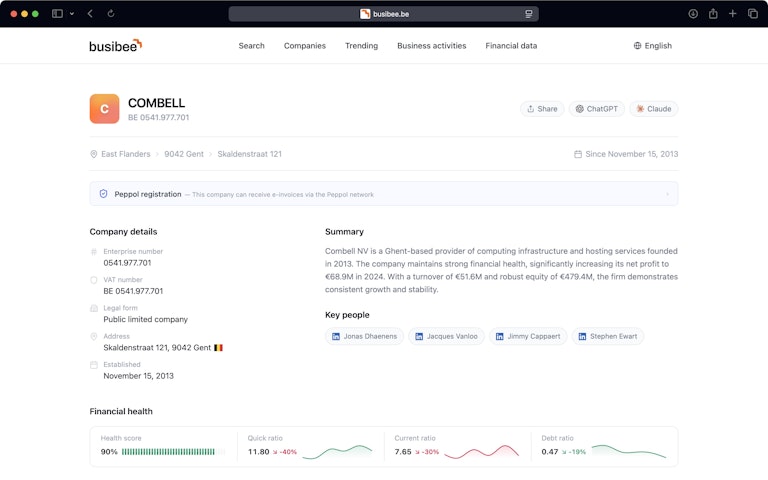Click the ChatGPT button
This screenshot has height=480, width=768.
596,109
